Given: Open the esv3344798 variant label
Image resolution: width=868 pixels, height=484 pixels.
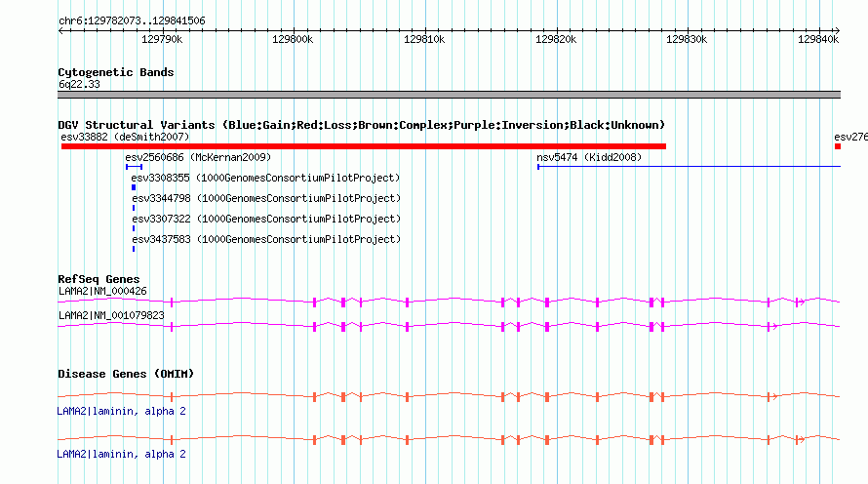Looking at the screenshot, I should point(266,198).
